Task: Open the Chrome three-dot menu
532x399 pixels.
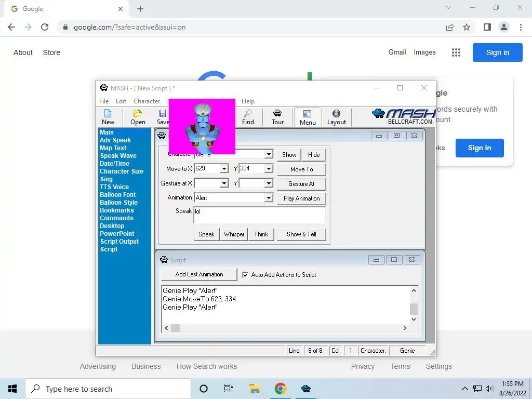Action: [x=521, y=27]
